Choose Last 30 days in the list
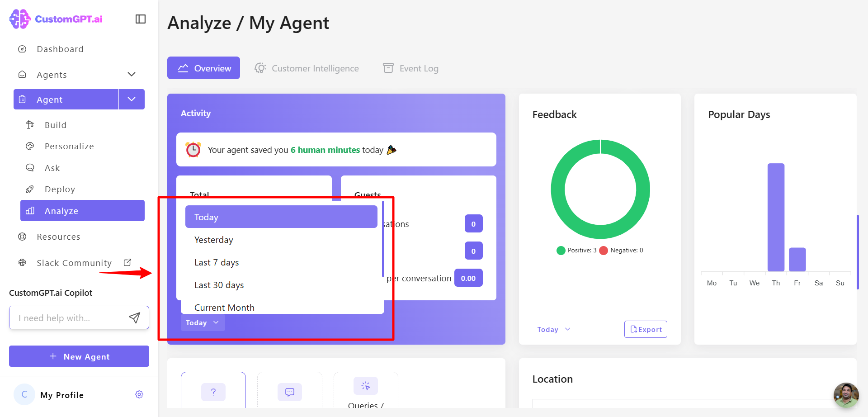Screen dimensions: 868x417 point(281,285)
